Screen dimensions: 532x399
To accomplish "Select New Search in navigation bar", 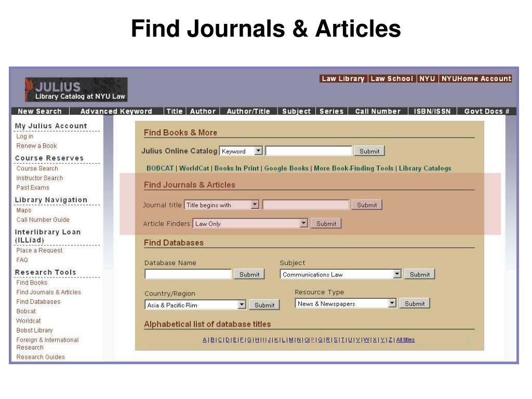I will coord(39,111).
